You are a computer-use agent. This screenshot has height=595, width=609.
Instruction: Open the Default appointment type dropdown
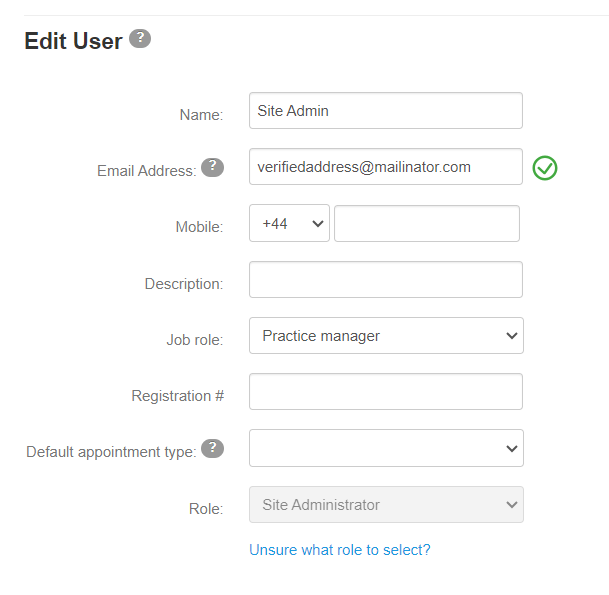click(x=386, y=449)
